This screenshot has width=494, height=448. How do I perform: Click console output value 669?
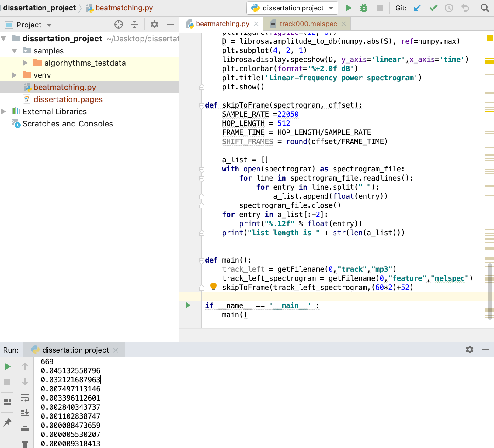[47, 362]
